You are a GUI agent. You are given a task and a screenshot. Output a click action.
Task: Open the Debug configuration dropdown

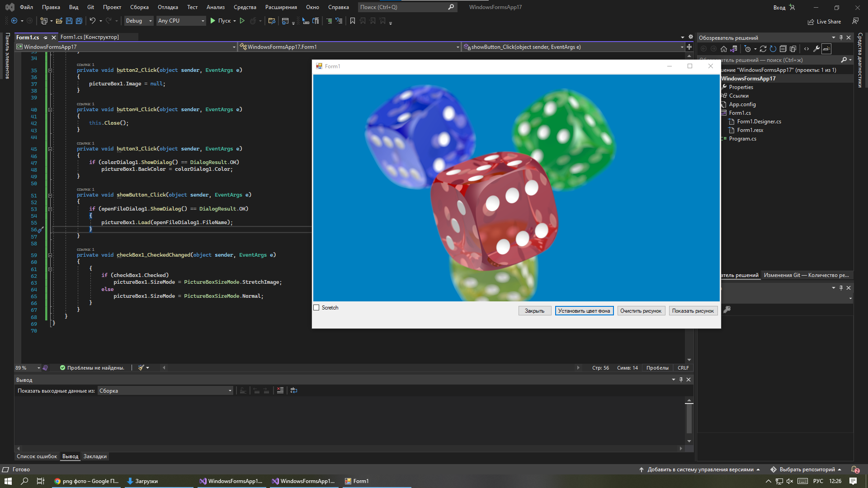point(139,21)
